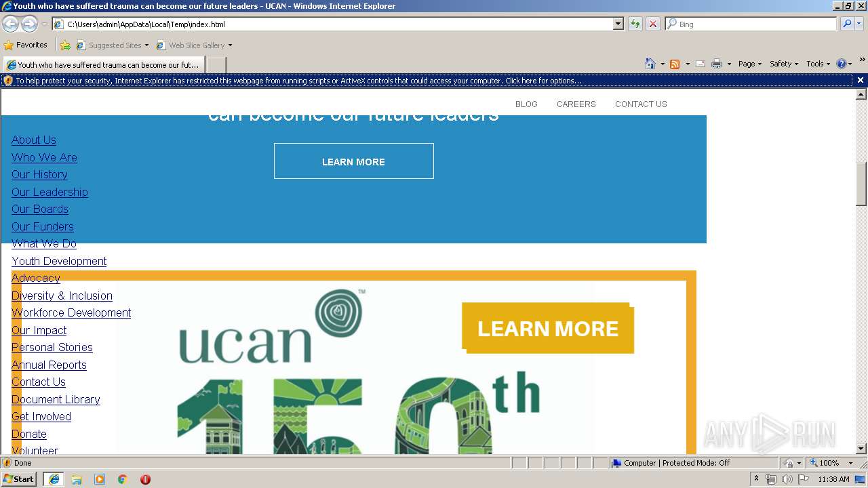Click the vertical scrollbar thumb
This screenshot has height=488, width=868.
[861, 184]
